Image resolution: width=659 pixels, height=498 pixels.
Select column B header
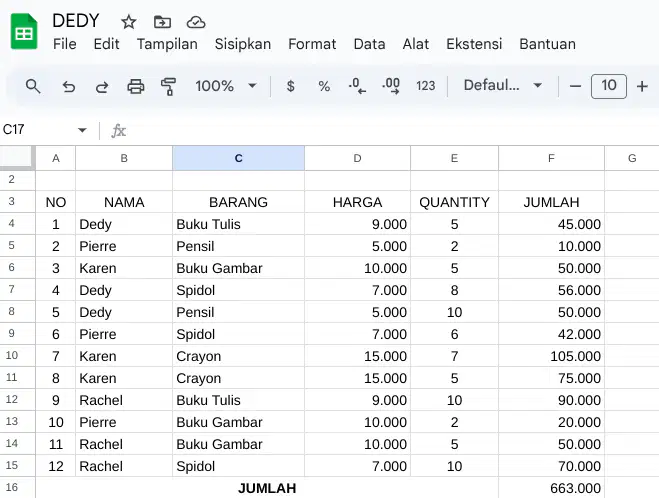(x=124, y=158)
